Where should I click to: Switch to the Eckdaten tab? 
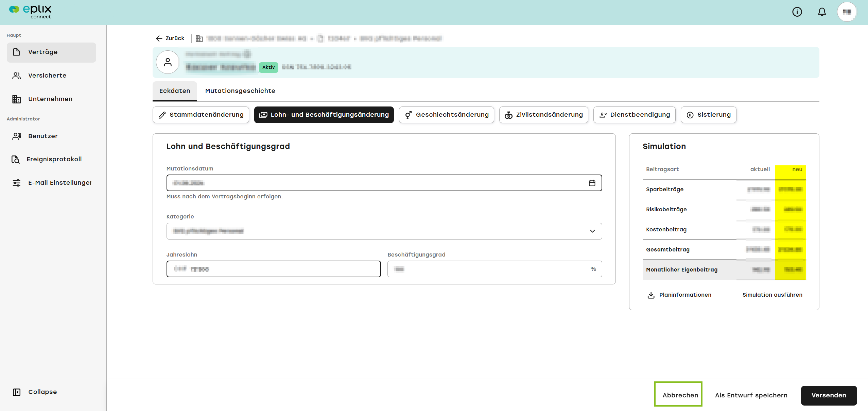click(175, 91)
